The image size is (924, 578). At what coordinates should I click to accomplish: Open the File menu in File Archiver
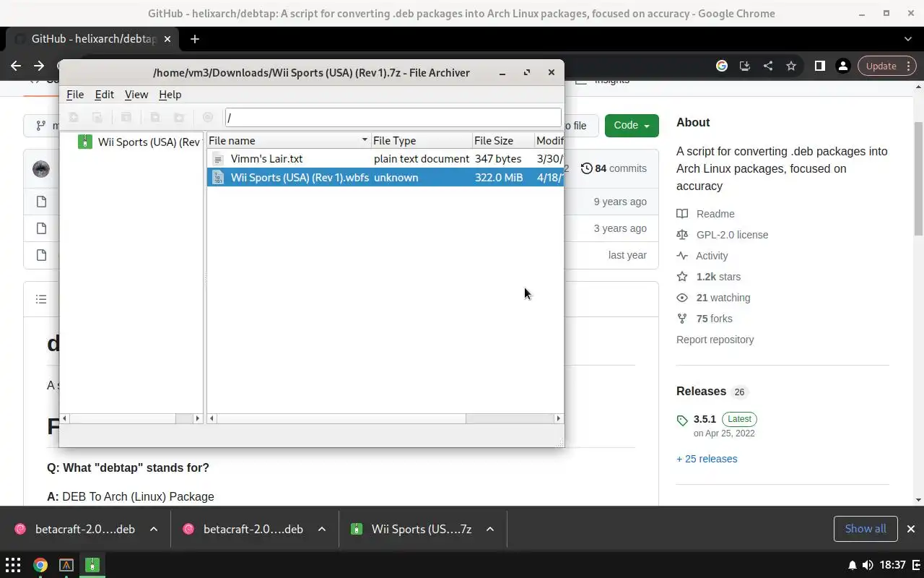(x=75, y=95)
